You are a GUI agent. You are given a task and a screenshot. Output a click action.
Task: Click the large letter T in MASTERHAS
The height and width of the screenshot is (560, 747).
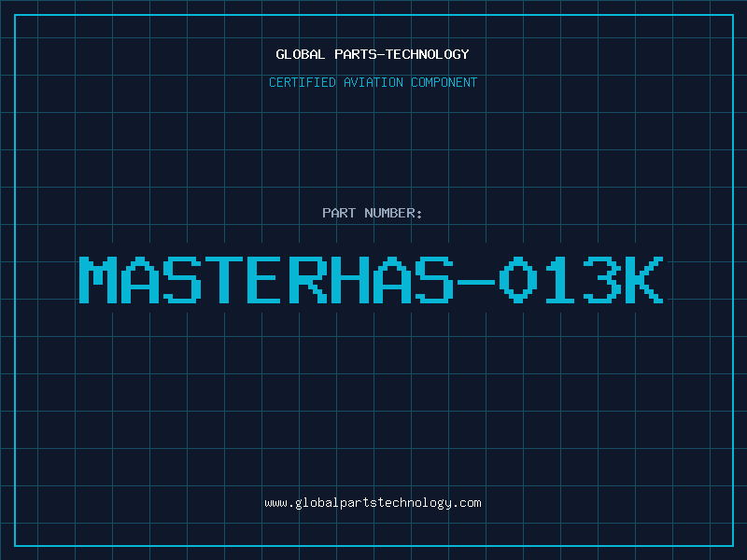point(224,280)
